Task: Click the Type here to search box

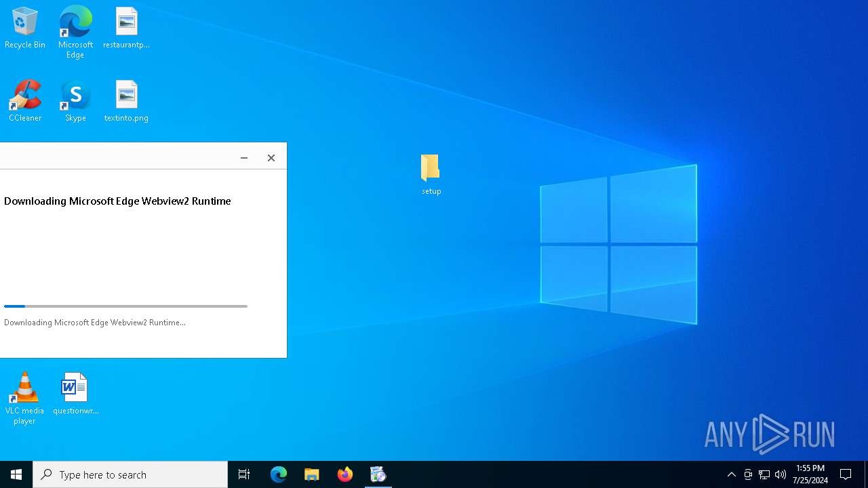Action: [x=130, y=474]
